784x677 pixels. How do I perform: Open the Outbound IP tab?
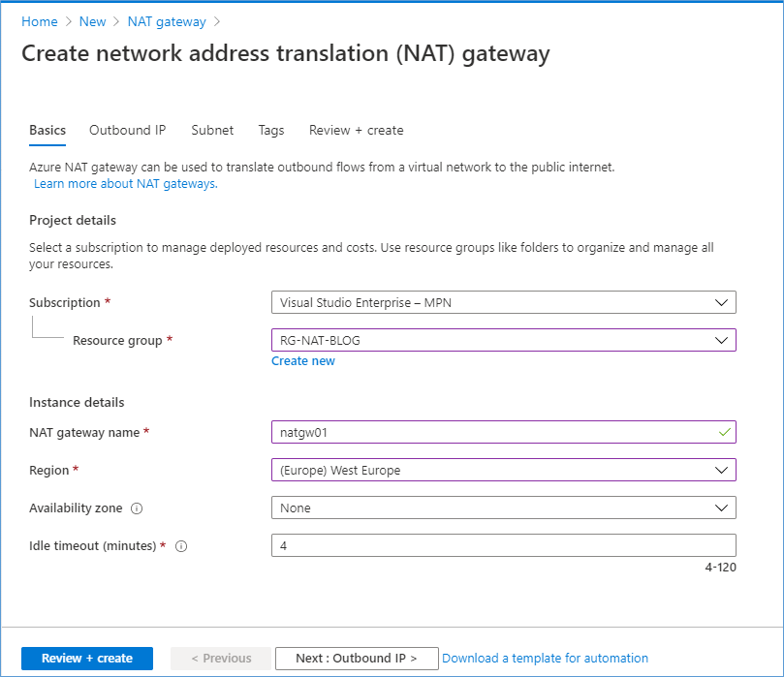[128, 131]
